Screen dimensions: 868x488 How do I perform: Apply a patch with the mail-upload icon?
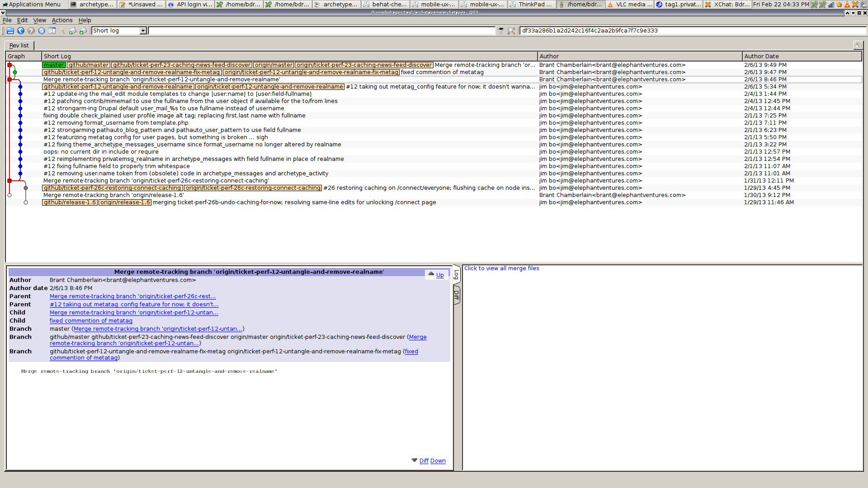coord(73,31)
